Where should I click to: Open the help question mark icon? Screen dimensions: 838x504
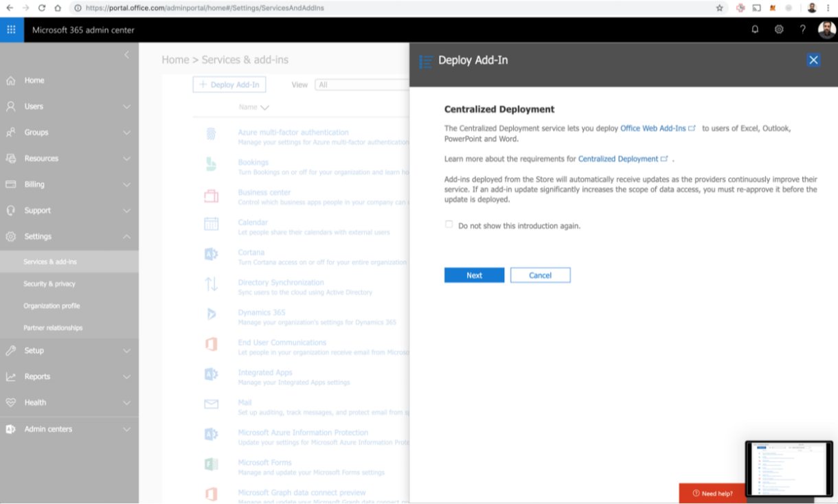802,30
